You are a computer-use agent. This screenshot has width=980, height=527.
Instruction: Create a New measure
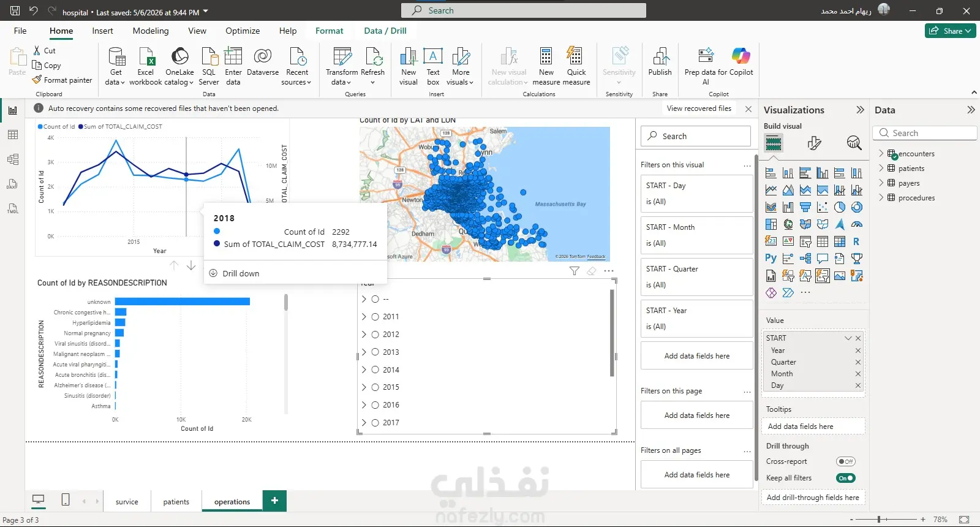click(546, 66)
